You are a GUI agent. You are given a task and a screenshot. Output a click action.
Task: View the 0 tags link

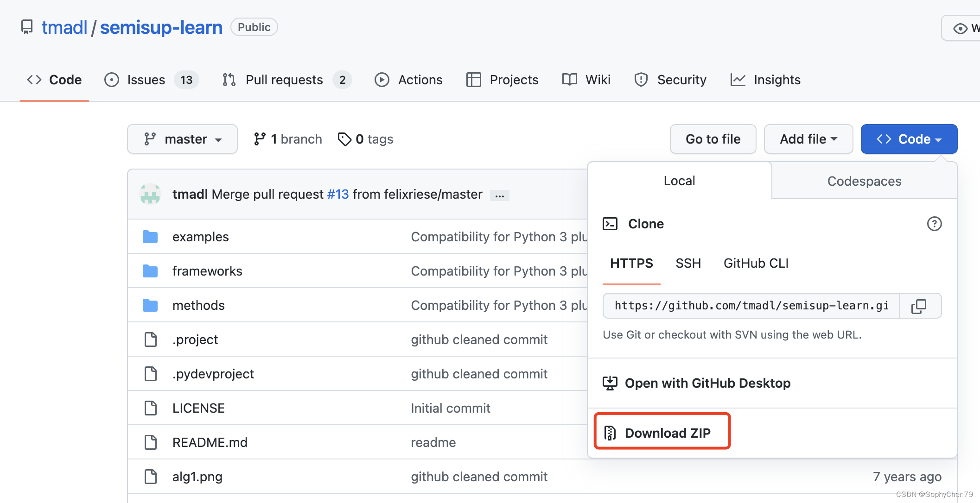tap(366, 139)
